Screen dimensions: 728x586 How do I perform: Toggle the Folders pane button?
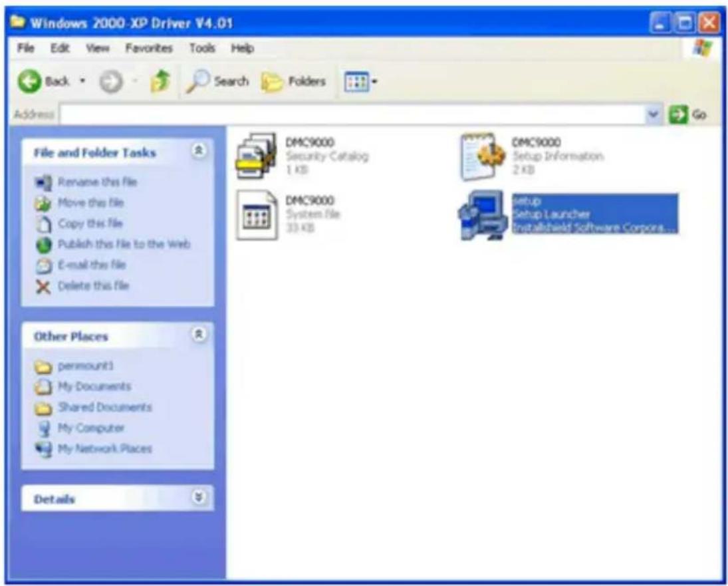[x=294, y=82]
